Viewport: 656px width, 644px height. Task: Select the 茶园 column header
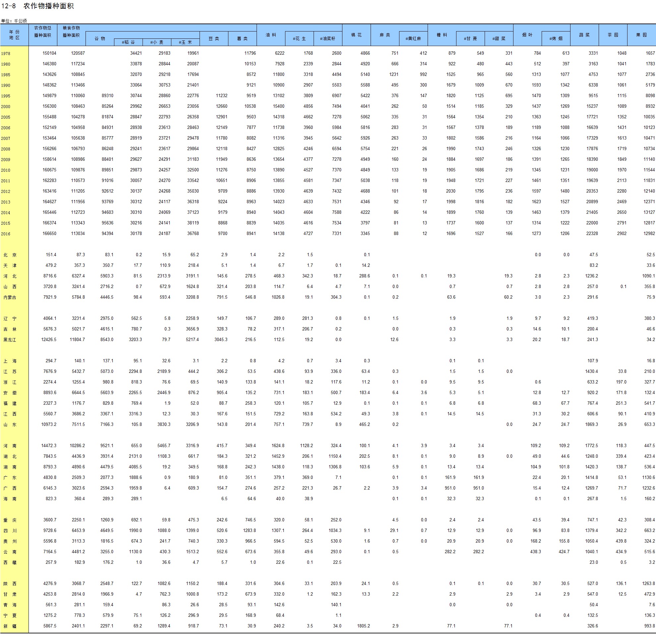(x=613, y=35)
